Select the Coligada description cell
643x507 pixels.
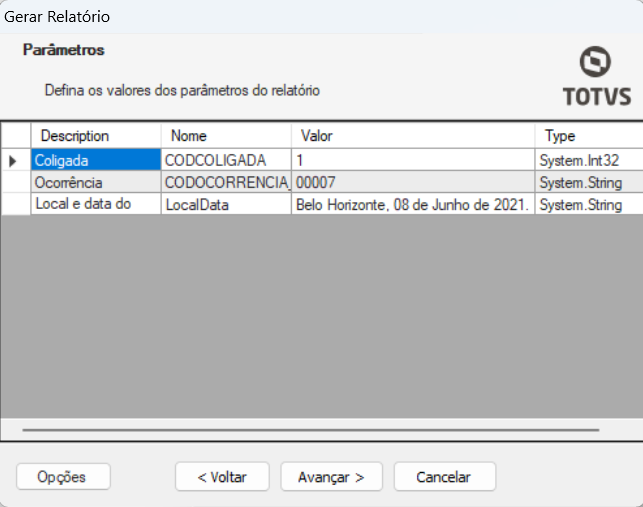tap(96, 160)
